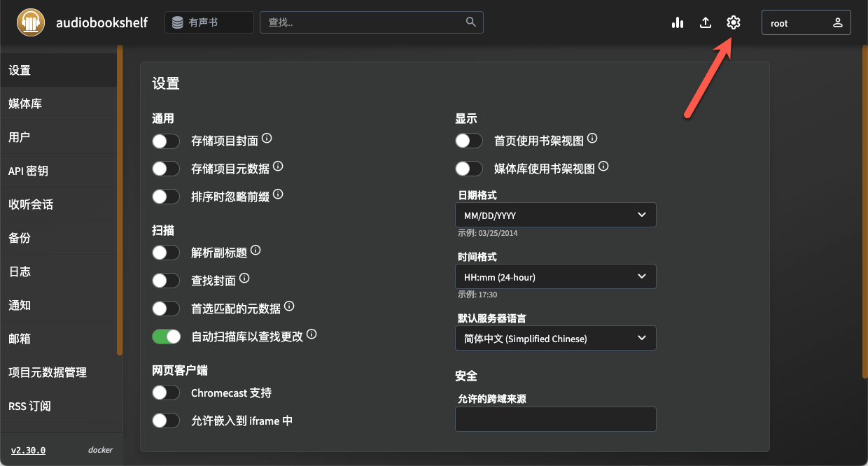This screenshot has height=466, width=868.
Task: Open the stats bar chart icon
Action: pyautogui.click(x=678, y=22)
